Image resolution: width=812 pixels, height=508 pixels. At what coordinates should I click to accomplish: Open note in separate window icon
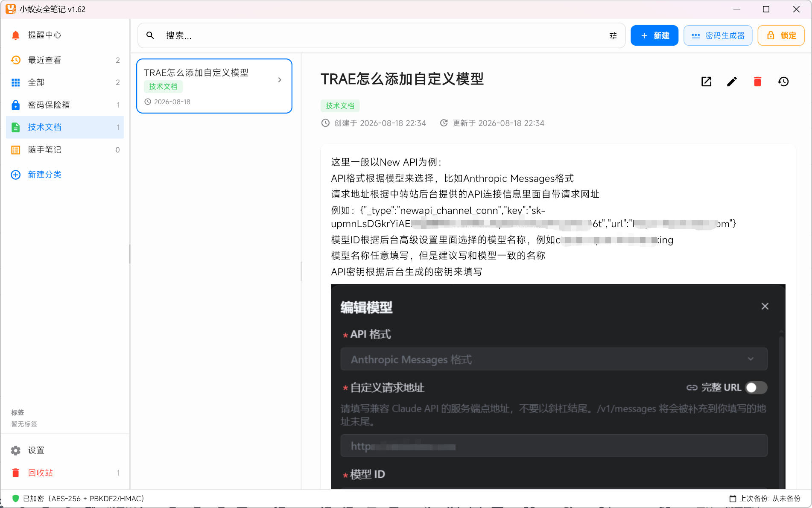[707, 82]
